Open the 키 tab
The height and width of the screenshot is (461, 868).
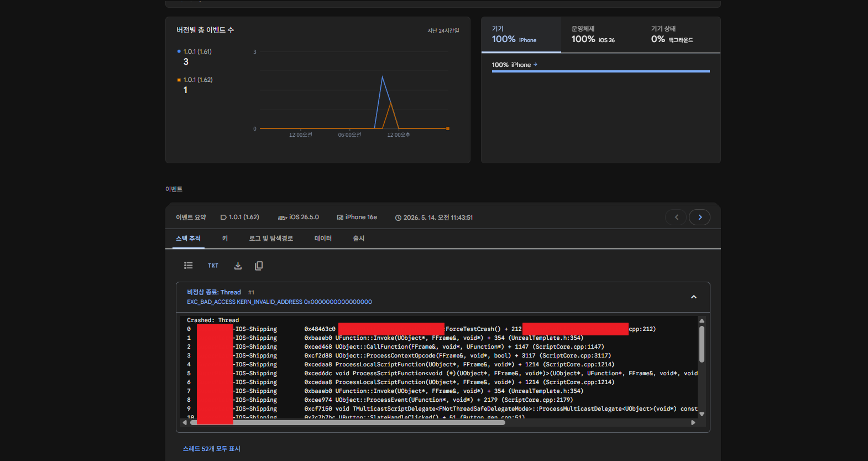pyautogui.click(x=225, y=239)
